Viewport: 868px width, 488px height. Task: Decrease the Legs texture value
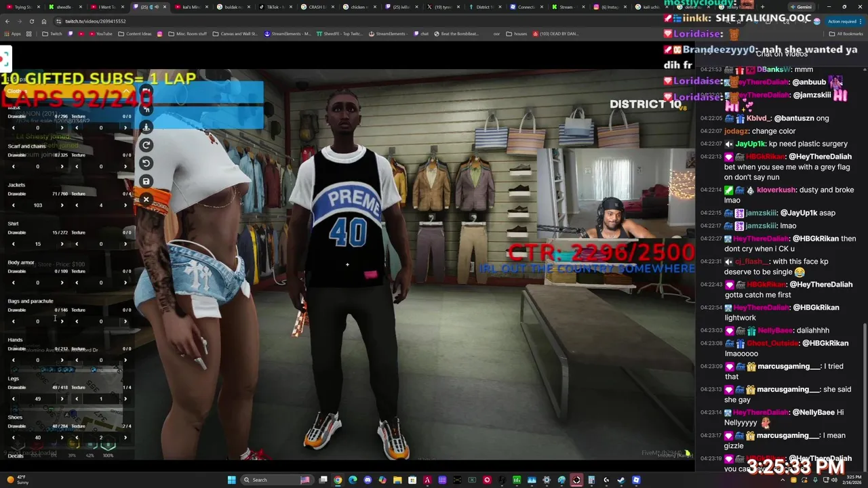[x=77, y=399]
